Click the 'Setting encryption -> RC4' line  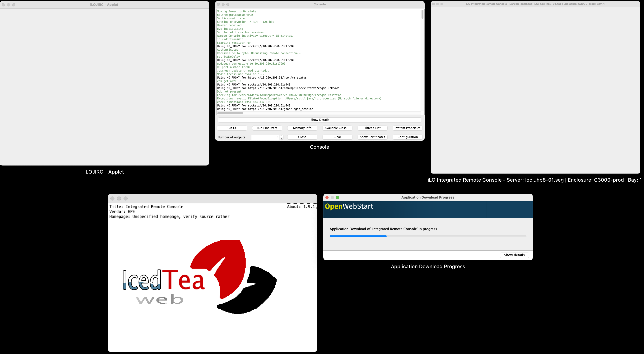tap(245, 22)
